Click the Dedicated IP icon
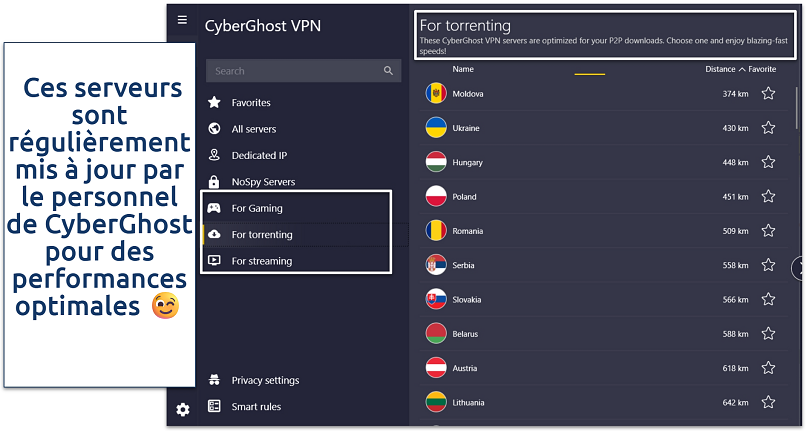 [x=213, y=155]
